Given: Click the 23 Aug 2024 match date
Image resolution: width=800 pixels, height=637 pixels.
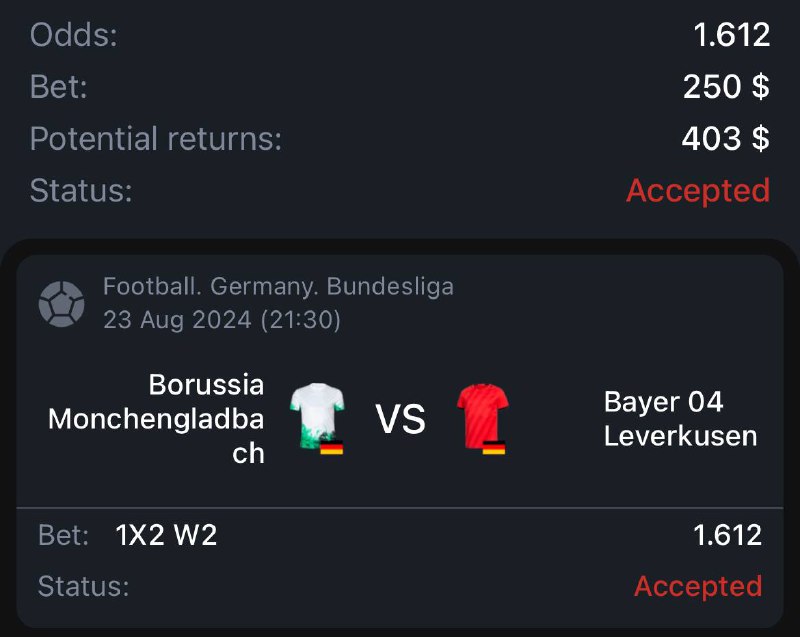Looking at the screenshot, I should [x=222, y=321].
